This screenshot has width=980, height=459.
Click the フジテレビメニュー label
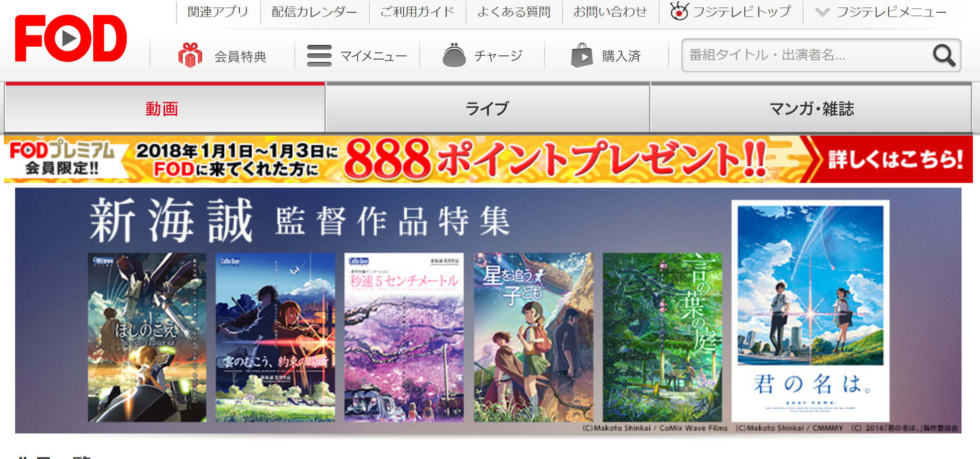coord(892,12)
